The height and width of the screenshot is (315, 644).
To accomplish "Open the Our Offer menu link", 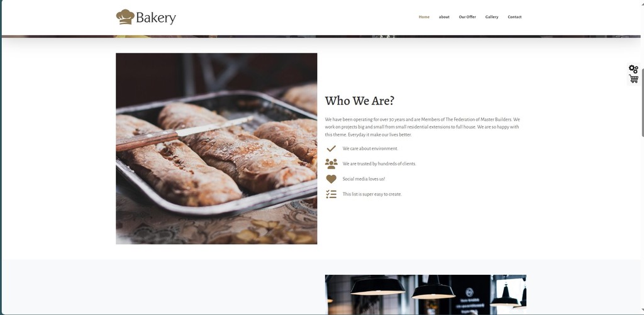I will point(467,17).
